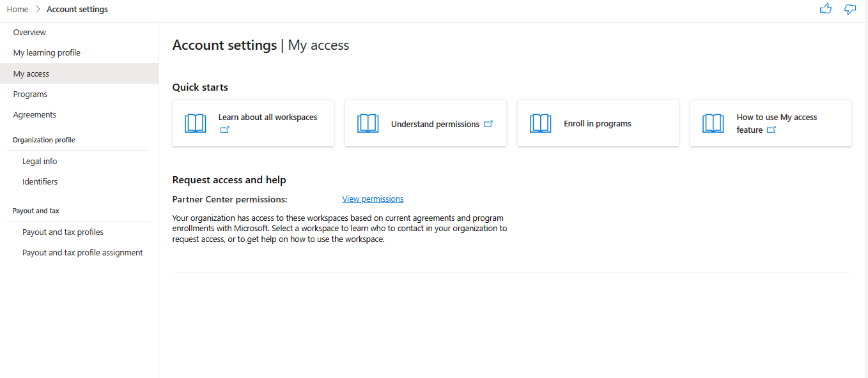The width and height of the screenshot is (868, 378).
Task: Open Agreements in the sidebar
Action: coord(79,115)
